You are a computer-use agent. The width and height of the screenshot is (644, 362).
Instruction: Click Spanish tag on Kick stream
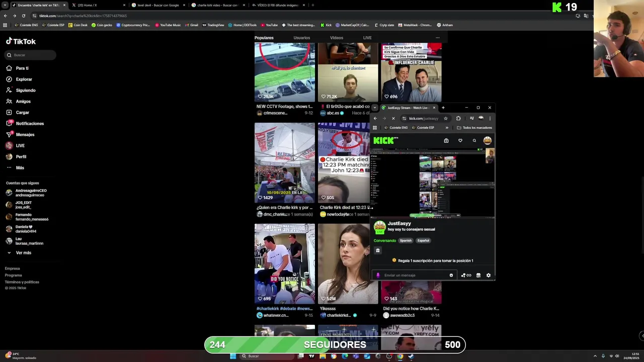tap(406, 241)
